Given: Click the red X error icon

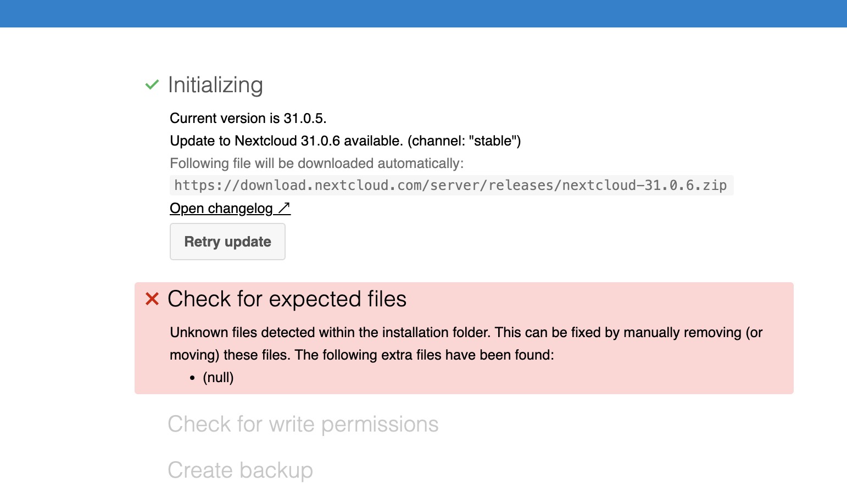Looking at the screenshot, I should point(152,299).
